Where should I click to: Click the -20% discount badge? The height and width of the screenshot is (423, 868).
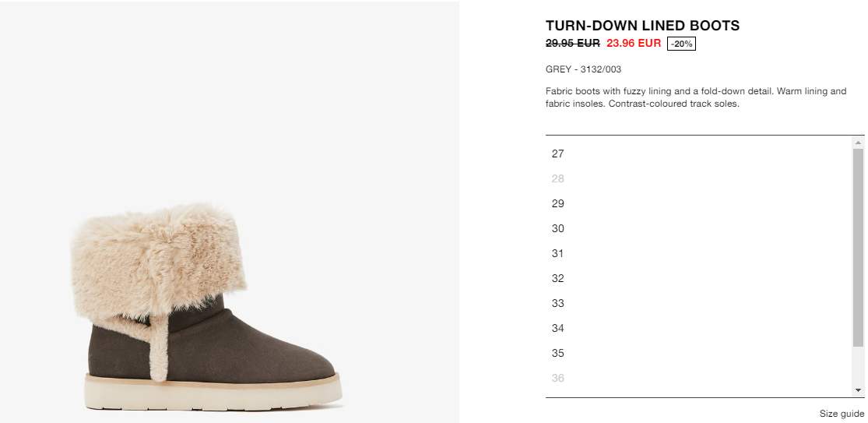click(x=681, y=44)
